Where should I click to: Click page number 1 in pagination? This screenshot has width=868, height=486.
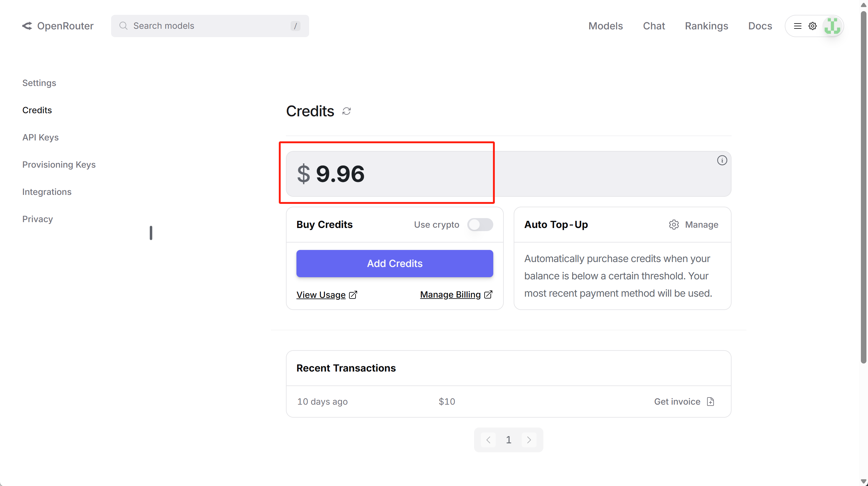[508, 440]
